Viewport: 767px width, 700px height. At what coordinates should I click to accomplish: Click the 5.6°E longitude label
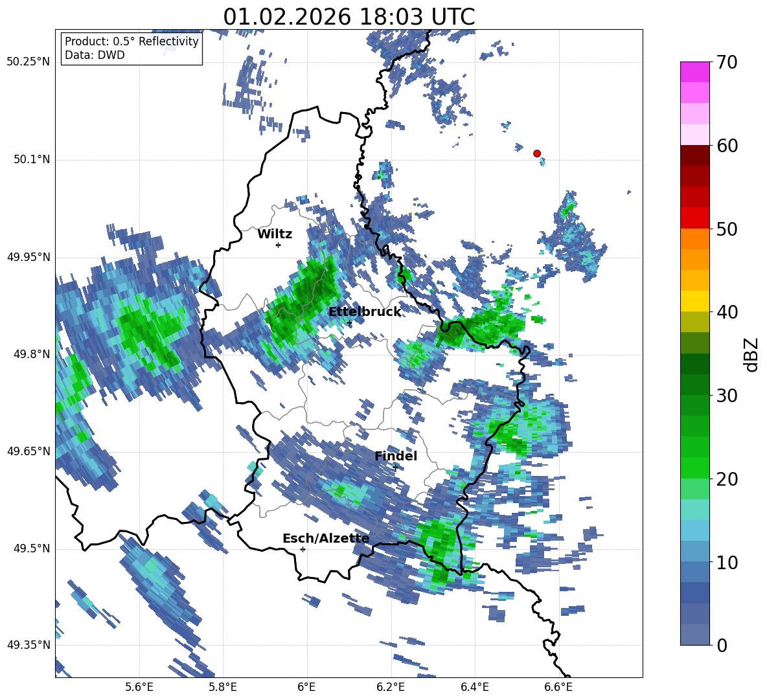pyautogui.click(x=139, y=688)
